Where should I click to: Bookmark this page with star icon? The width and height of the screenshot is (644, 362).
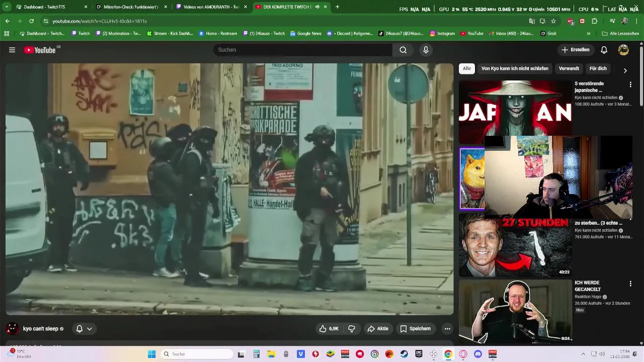pos(553,21)
